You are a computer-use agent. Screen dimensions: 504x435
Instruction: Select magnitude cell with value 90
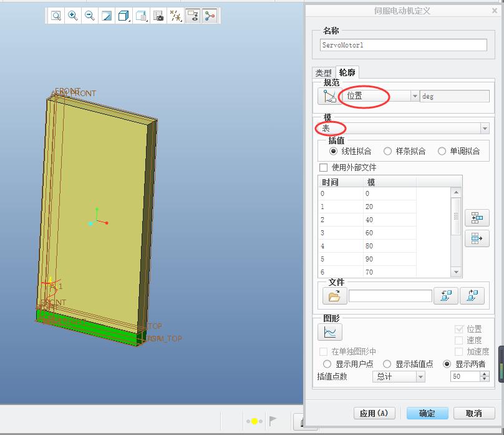click(390, 259)
